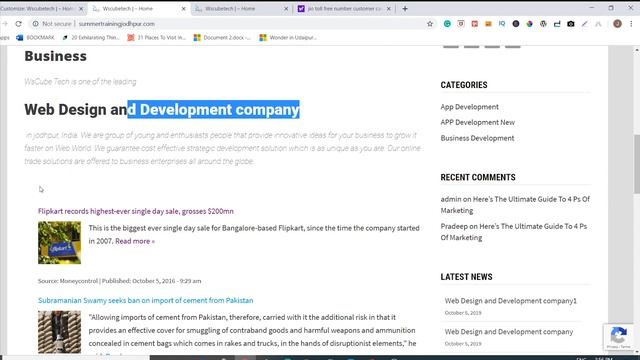Open the 20 Exhilarating Thin... bookmark

point(91,38)
